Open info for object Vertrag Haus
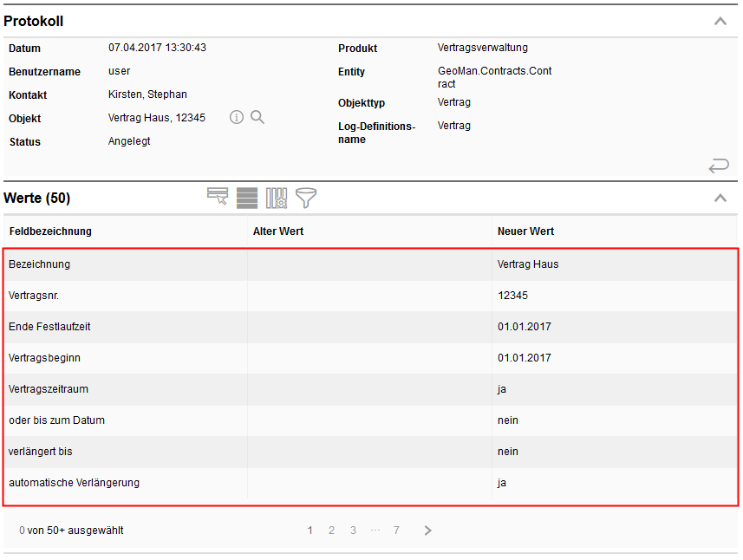743x560 pixels. point(237,117)
